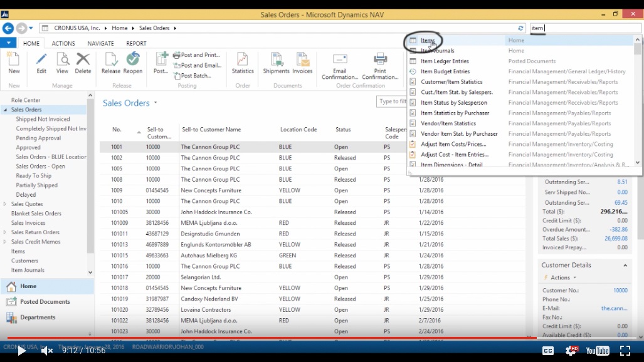Unmute the video speaker icon
Screen dimensions: 644x362
pos(47,351)
